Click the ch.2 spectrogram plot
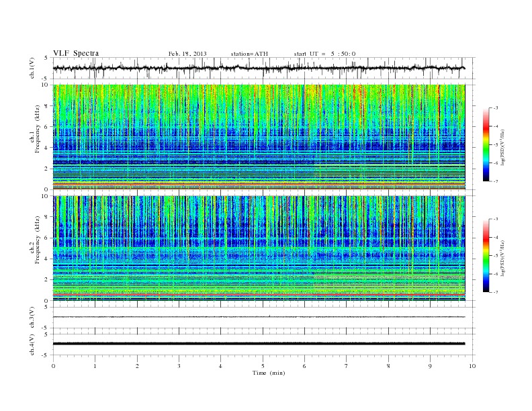This screenshot has width=532, height=411. 259,248
